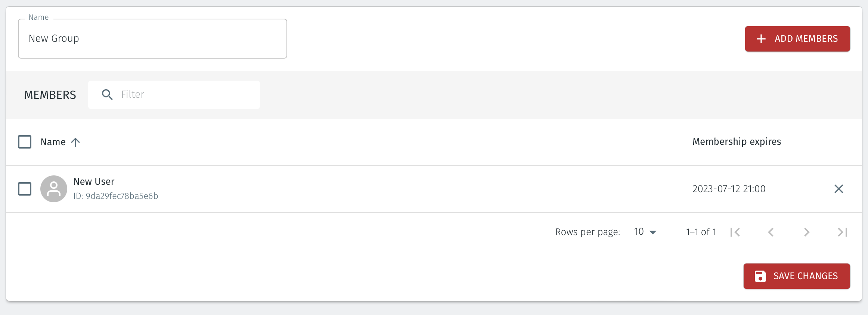Click the plus icon on Add Members button
The image size is (868, 315).
[761, 38]
